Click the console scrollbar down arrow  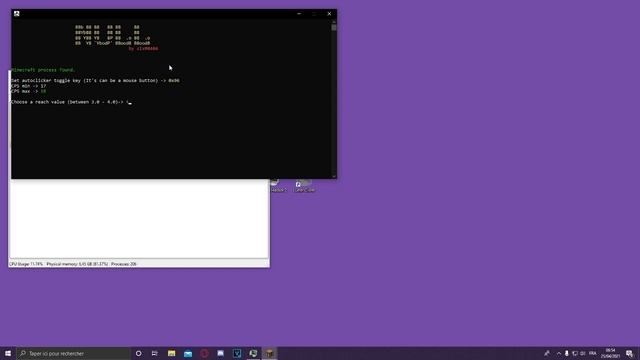pos(334,176)
